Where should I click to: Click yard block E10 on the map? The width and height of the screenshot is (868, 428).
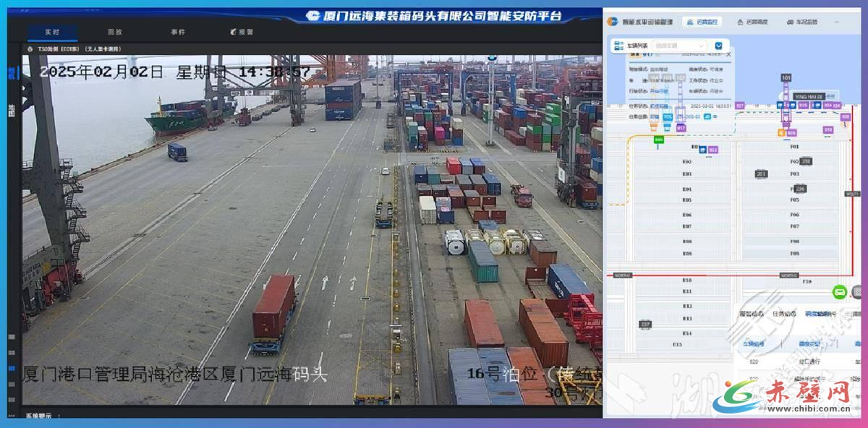[x=687, y=280]
